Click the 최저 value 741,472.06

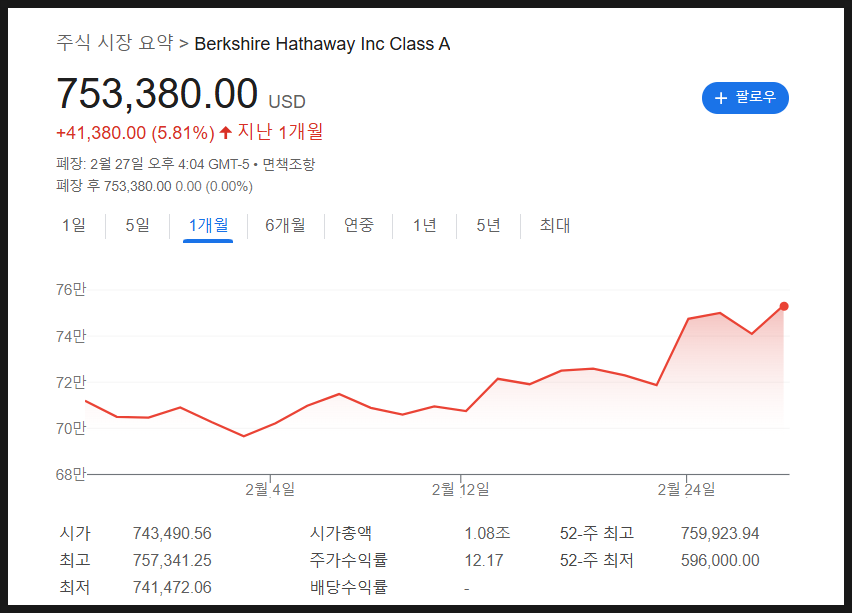point(172,587)
